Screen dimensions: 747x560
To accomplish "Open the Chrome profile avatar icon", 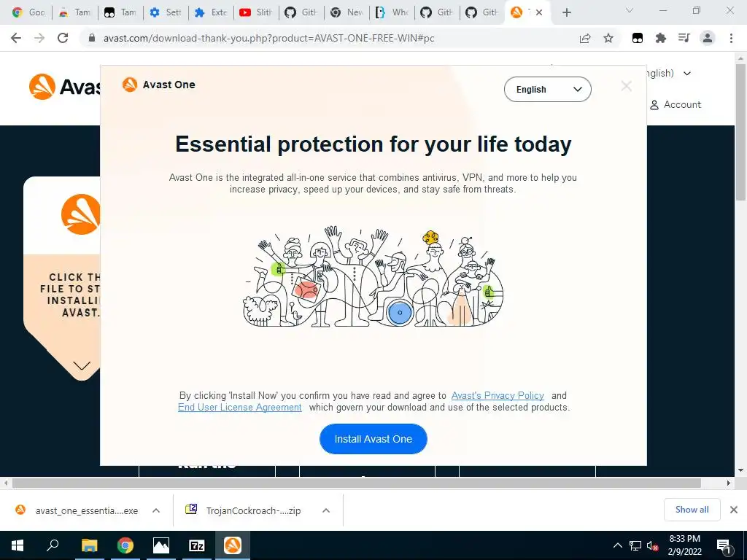I will (x=708, y=38).
